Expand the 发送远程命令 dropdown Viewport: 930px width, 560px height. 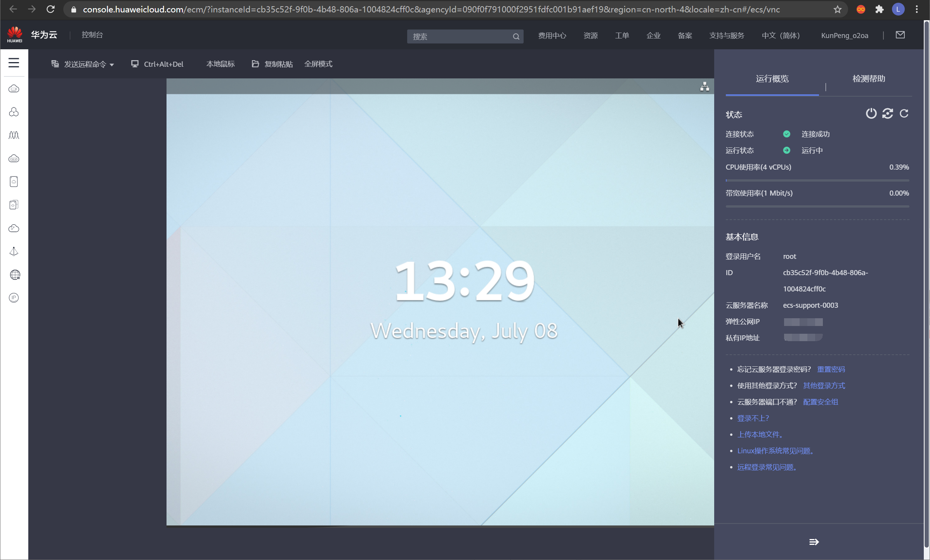point(83,64)
